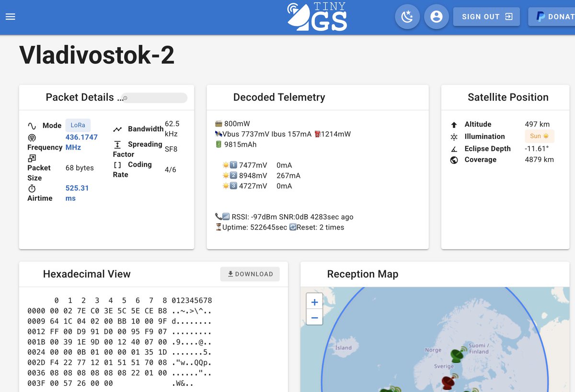The height and width of the screenshot is (392, 575).
Task: Click hex row 0009 starting 64 1C
Action: point(120,321)
